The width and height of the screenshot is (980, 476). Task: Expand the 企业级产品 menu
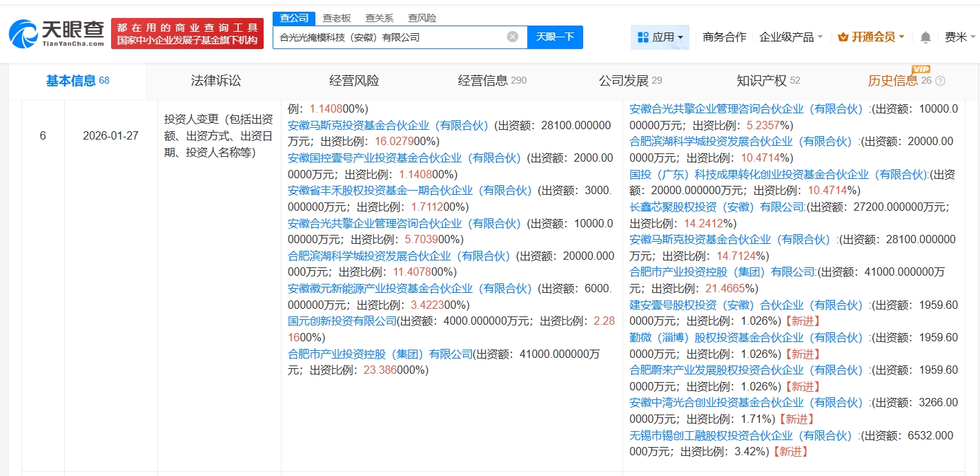[791, 37]
